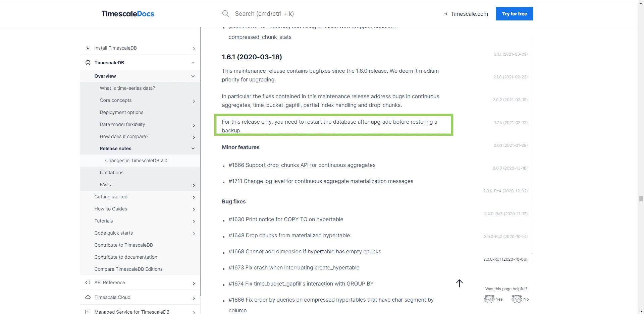Viewport: 644px width, 314px height.
Task: Click the back-to-top arrow icon
Action: point(460,283)
